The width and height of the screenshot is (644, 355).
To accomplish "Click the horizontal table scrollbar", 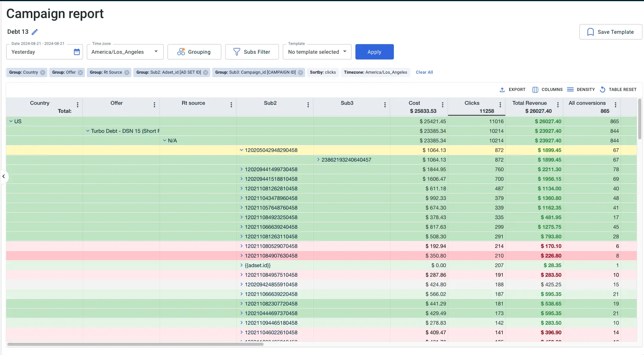I will pyautogui.click(x=135, y=344).
